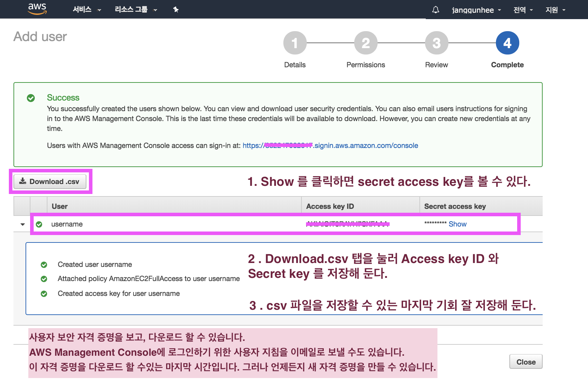This screenshot has width=588, height=383.
Task: Open the 지원 support dropdown
Action: point(555,10)
